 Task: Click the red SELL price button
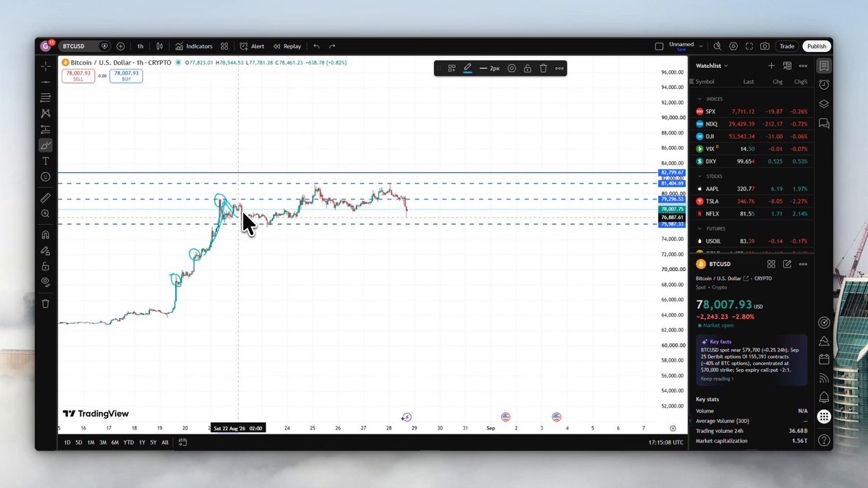pos(78,76)
